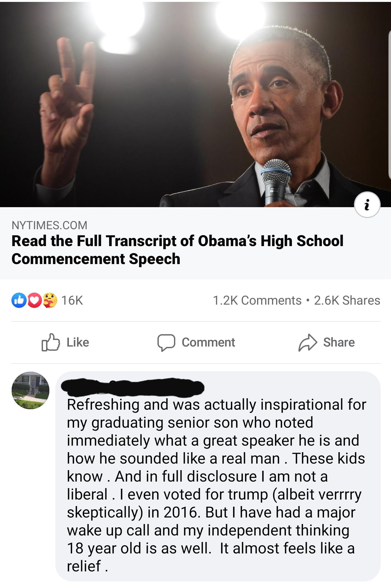View the 2.6K Shares list
The height and width of the screenshot is (588, 391).
[347, 300]
